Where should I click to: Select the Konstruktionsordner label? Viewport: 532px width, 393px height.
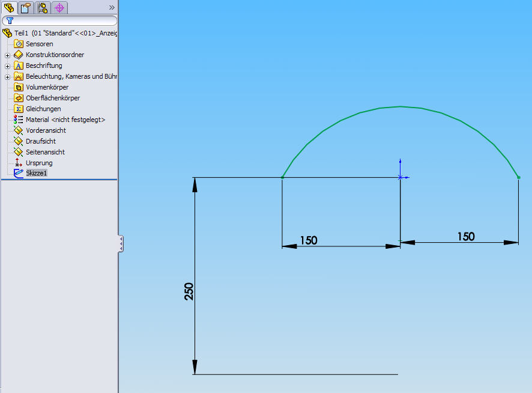tap(55, 55)
